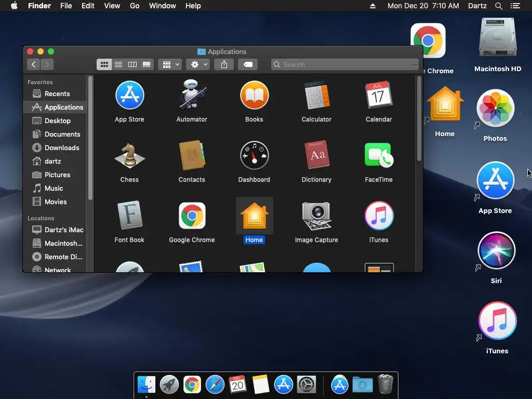Open the Photos shortcut on the desktop
Viewport: 532px width, 399px height.
[495, 109]
